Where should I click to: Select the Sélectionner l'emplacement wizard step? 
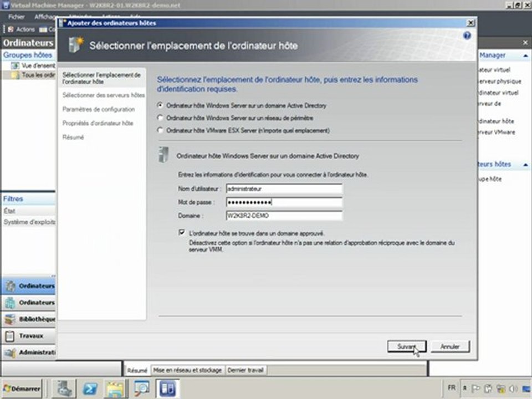(x=101, y=78)
